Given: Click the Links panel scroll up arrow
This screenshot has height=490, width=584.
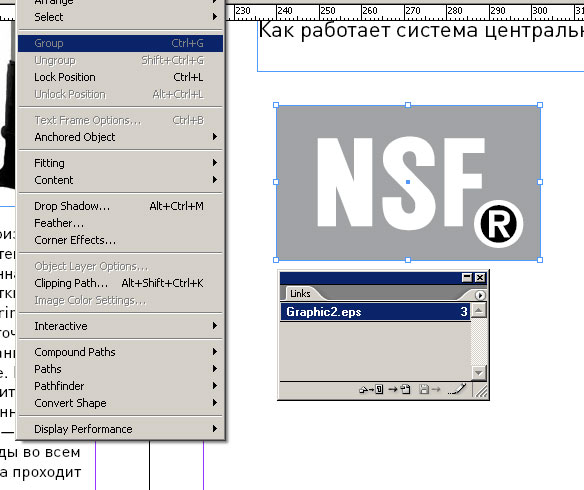Looking at the screenshot, I should 479,310.
